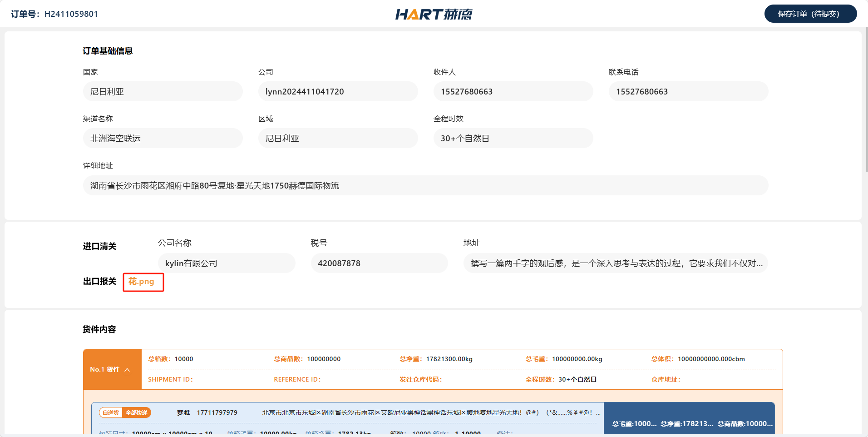The image size is (868, 437).
Task: Click the 公司 field lynn2024411041720
Action: 338,92
